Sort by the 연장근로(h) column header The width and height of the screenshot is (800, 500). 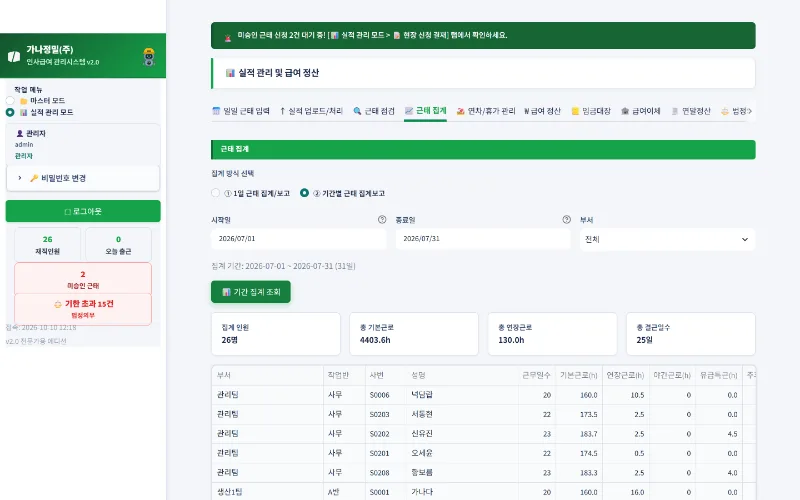tap(626, 375)
